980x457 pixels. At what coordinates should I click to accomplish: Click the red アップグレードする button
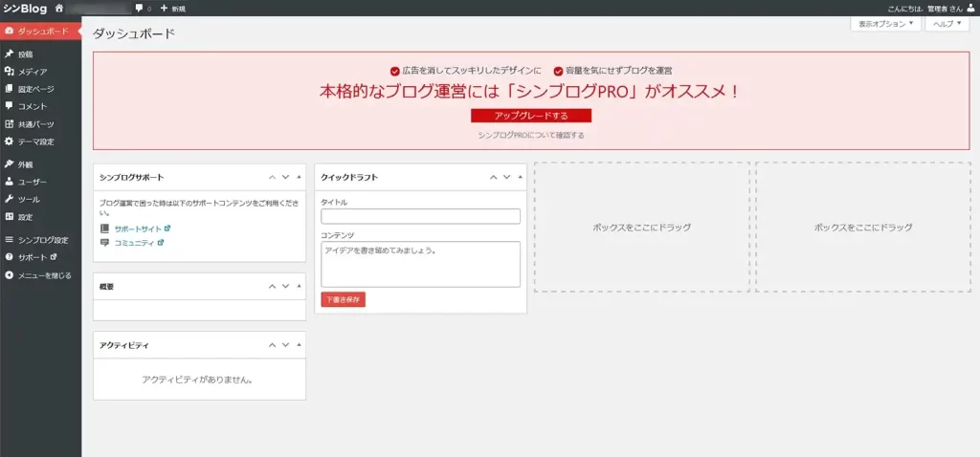coord(531,116)
